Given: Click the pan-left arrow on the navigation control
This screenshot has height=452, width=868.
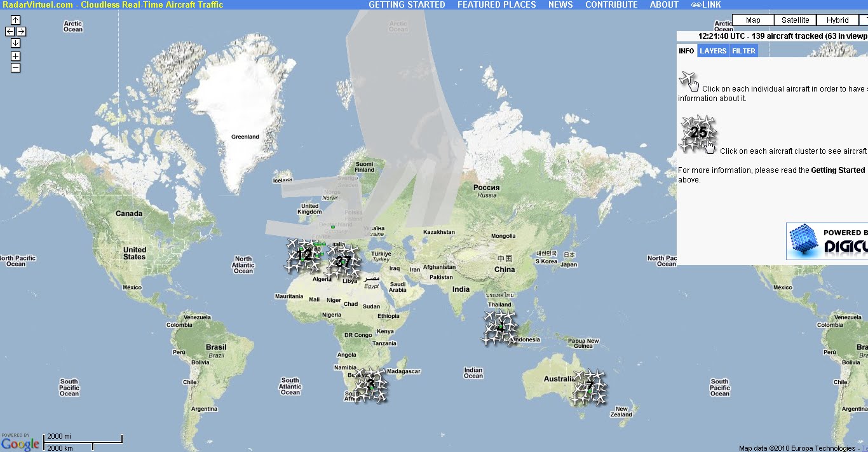Looking at the screenshot, I should [x=10, y=30].
